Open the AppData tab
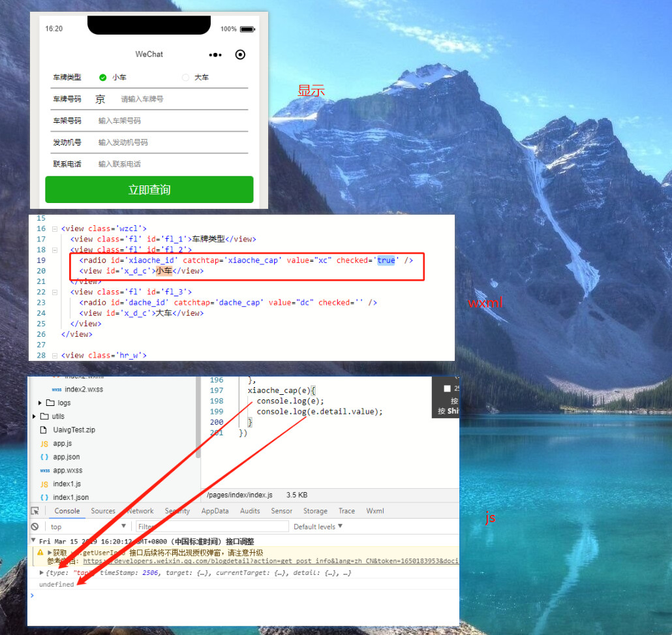Viewport: 672px width, 635px height. coord(215,510)
